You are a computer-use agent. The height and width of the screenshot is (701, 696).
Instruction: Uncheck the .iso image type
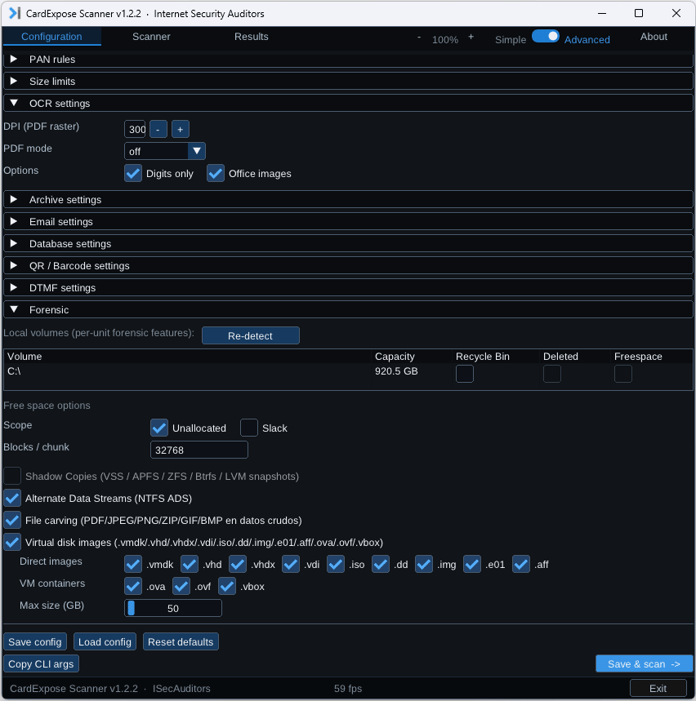point(336,564)
